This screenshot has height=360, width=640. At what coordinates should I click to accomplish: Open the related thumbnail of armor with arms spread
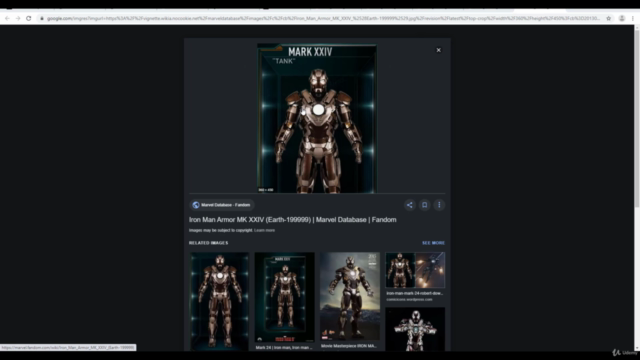[415, 329]
